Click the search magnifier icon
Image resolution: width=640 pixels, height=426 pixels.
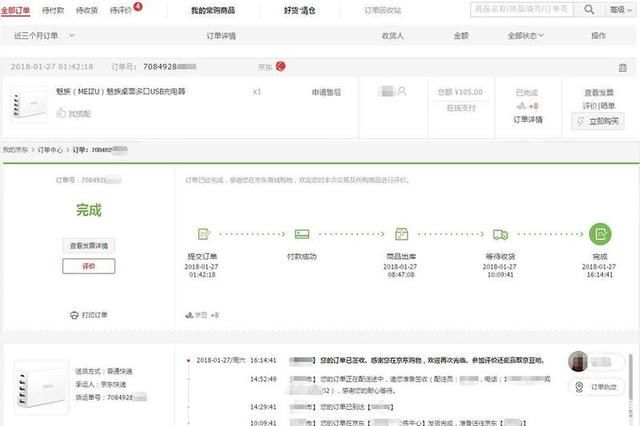point(589,9)
